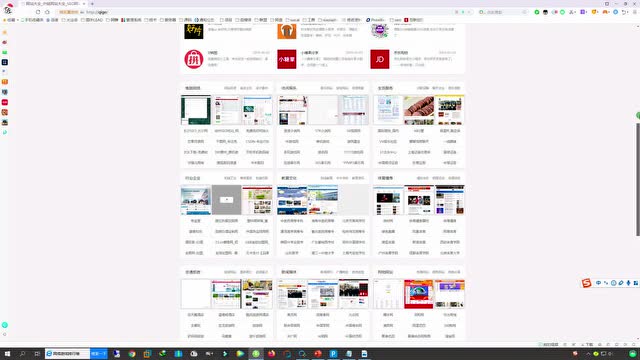Click the page vertical scrollbar
Image resolution: width=640 pixels, height=360 pixels.
click(638, 180)
